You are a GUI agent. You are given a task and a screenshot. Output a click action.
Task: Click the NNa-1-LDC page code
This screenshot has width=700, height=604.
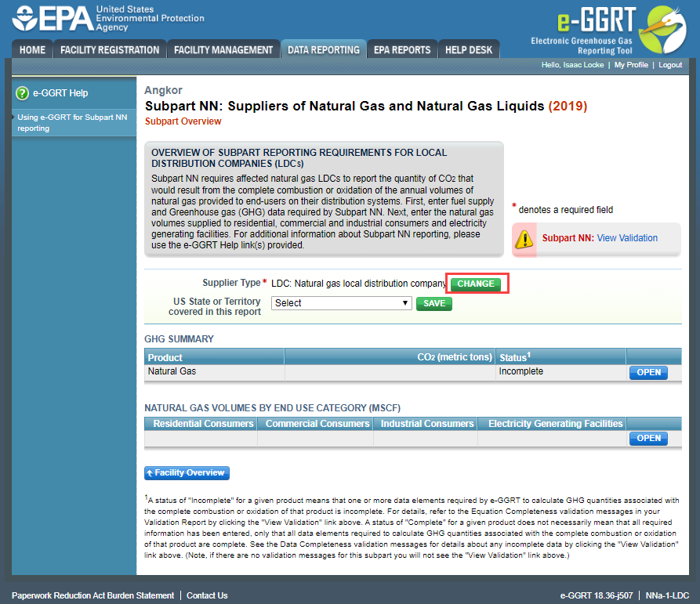coord(667,595)
